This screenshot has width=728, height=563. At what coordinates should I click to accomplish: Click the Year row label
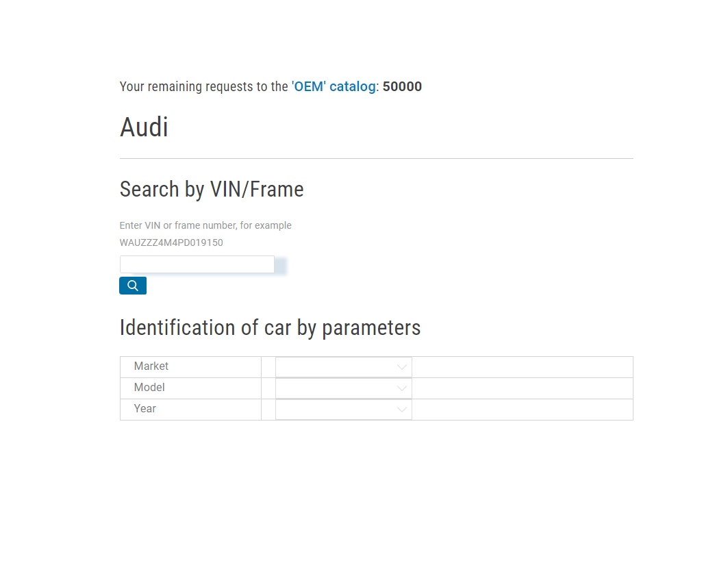point(145,409)
